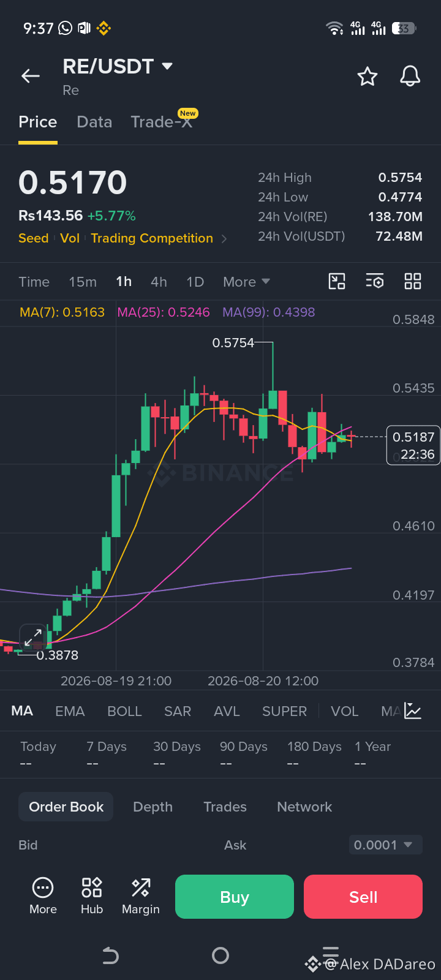
Task: Toggle EMA indicator
Action: [70, 711]
